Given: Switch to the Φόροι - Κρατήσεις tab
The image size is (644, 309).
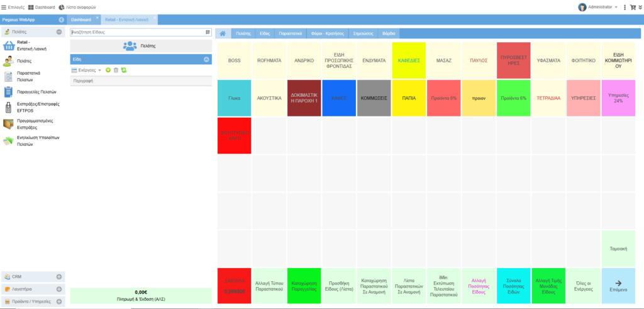Looking at the screenshot, I should point(327,33).
